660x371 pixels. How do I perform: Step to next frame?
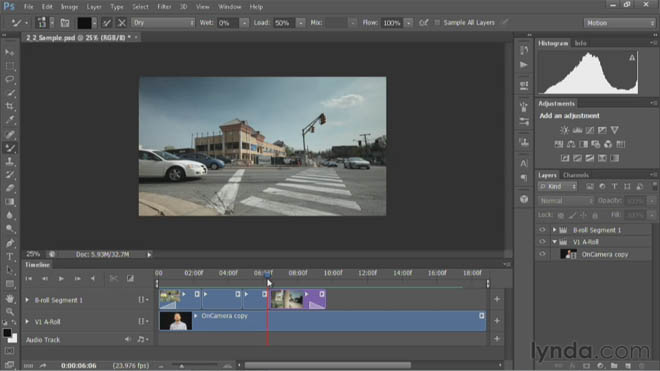[x=77, y=278]
